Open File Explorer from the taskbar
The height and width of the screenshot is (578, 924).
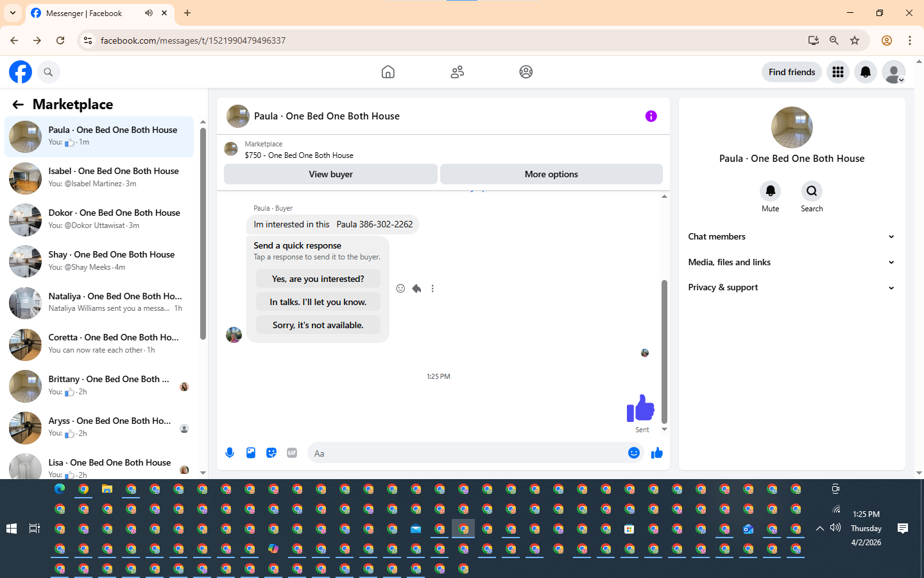pyautogui.click(x=107, y=489)
